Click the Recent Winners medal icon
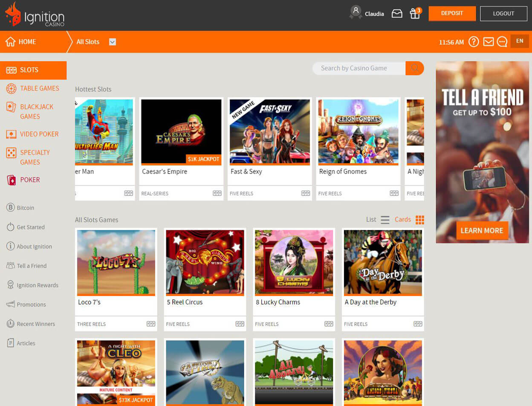Viewport: 532px width, 406px height. (x=11, y=324)
